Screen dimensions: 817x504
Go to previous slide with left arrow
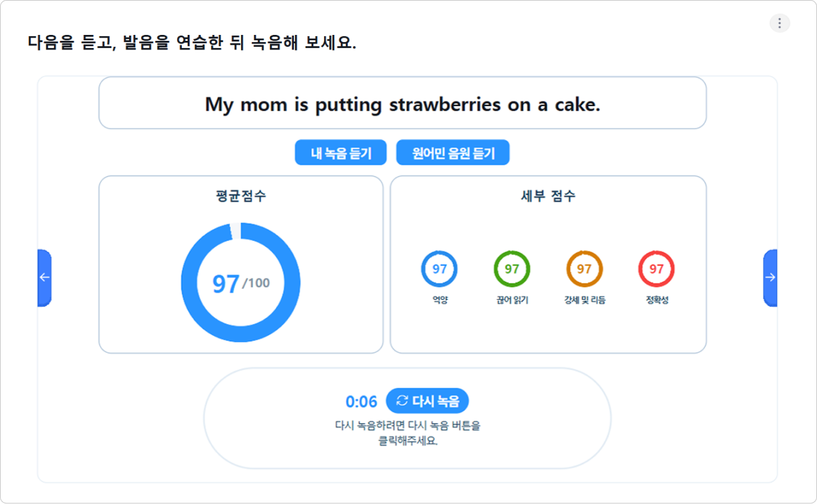click(x=44, y=277)
